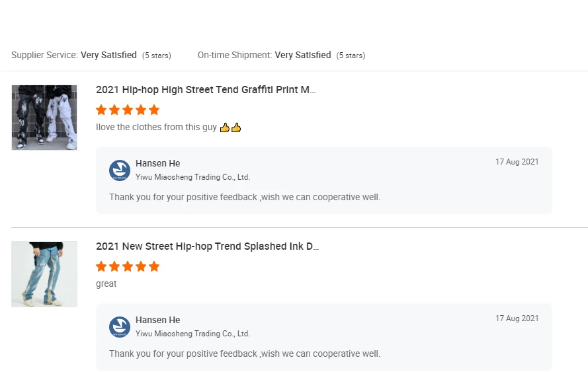Screen dimensions: 588x372
Task: Click the fifth star on Graffiti Print review
Action: tap(154, 110)
